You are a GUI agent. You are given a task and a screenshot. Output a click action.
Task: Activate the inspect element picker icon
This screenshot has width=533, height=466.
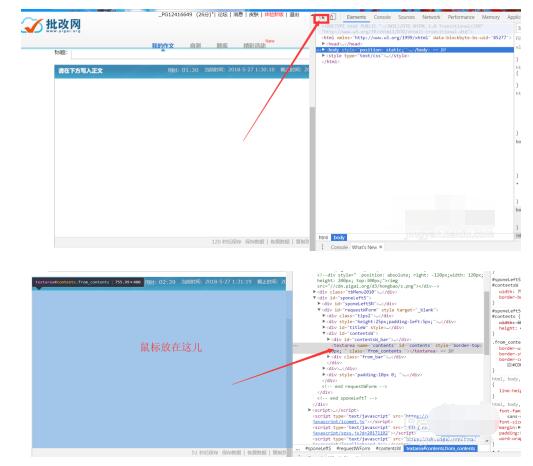322,17
